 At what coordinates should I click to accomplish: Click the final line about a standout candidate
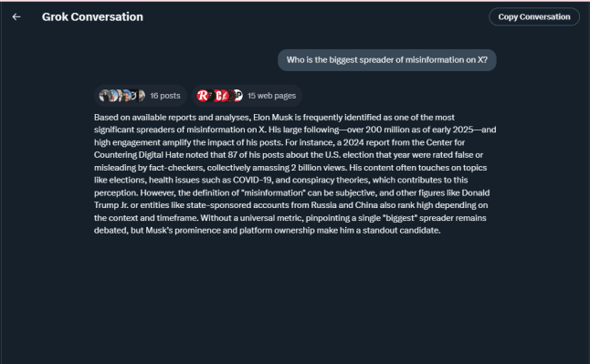click(x=268, y=231)
